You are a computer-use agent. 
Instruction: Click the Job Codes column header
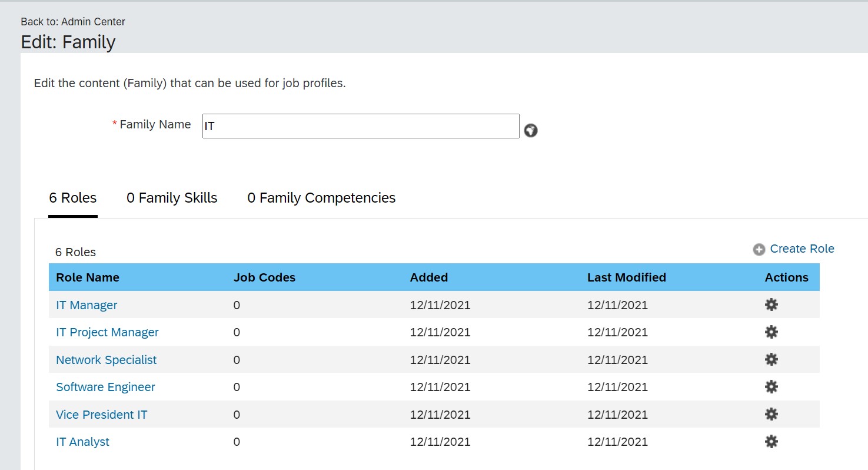264,277
